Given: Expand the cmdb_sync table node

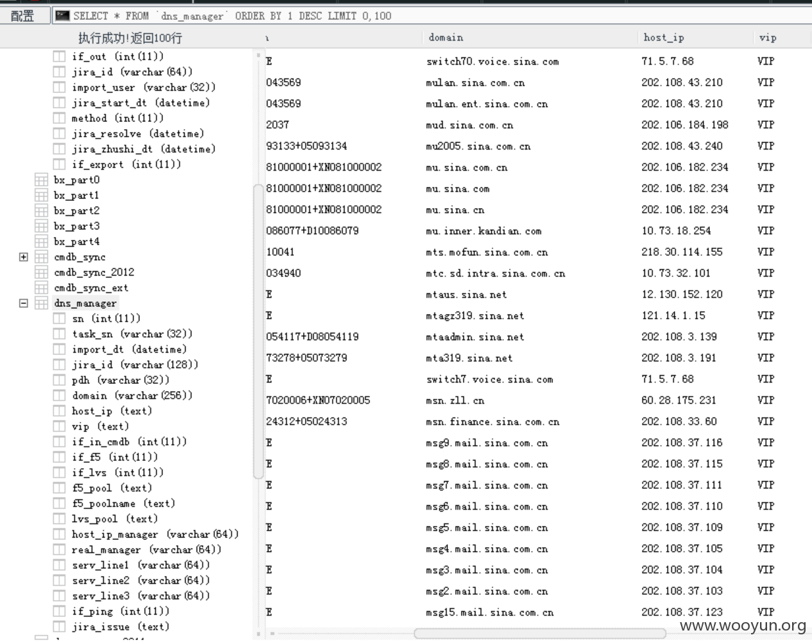Looking at the screenshot, I should (24, 257).
